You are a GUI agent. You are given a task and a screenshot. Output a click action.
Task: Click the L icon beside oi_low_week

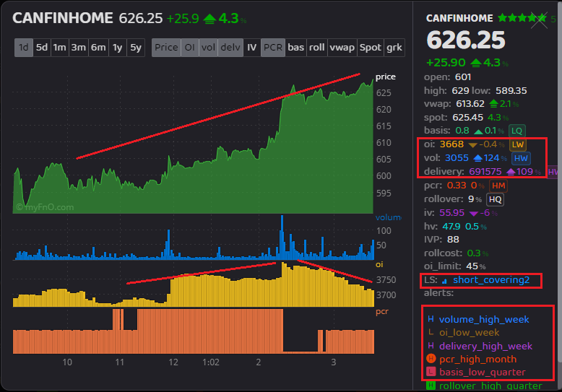pos(431,333)
